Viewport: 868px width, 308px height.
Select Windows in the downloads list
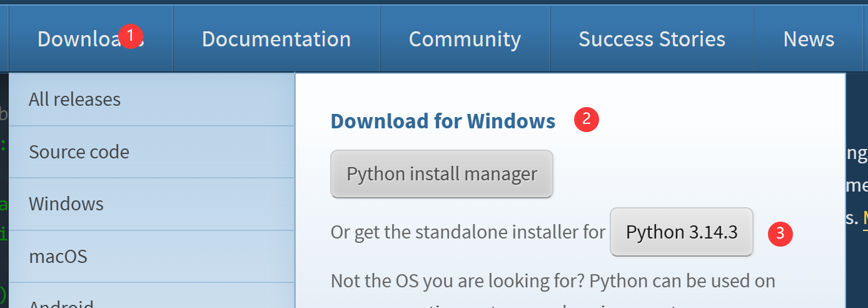pos(151,204)
